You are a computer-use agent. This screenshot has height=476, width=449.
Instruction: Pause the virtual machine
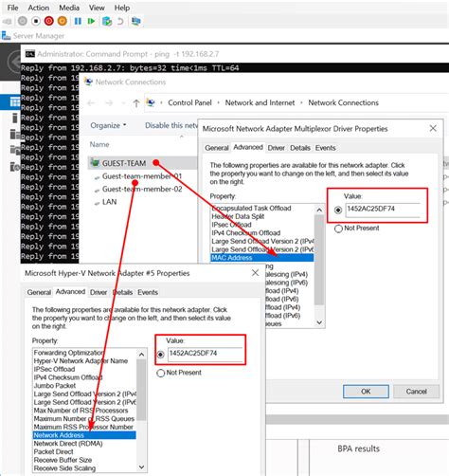(x=78, y=21)
